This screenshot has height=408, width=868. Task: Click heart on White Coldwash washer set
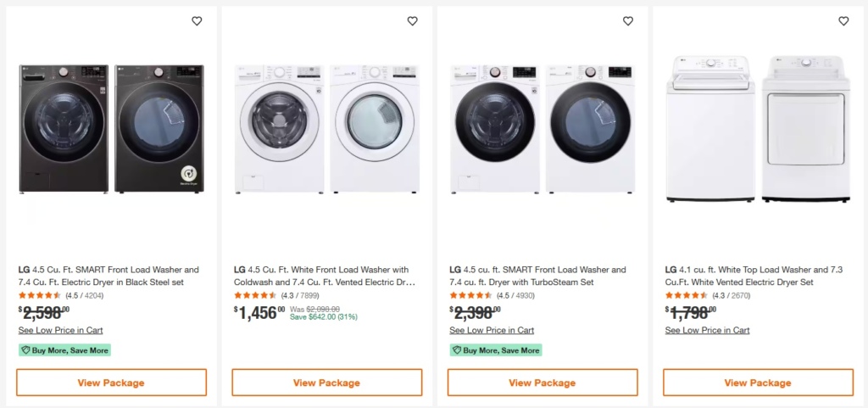point(413,21)
